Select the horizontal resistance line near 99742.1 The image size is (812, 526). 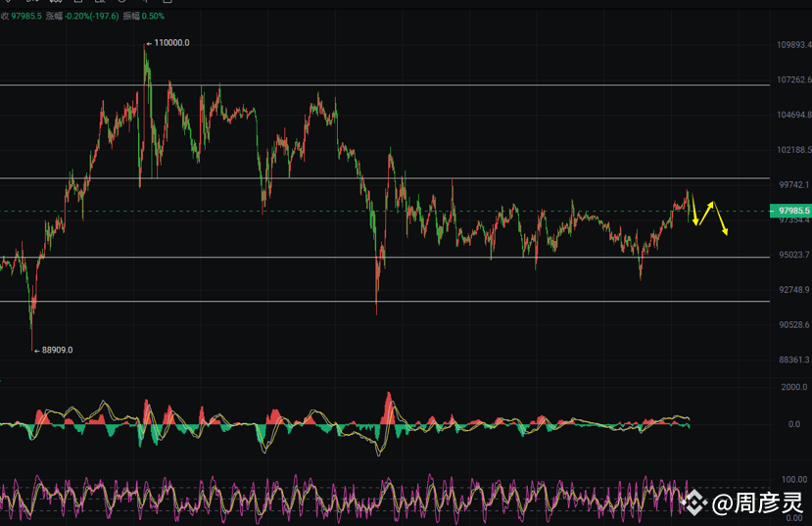385,178
